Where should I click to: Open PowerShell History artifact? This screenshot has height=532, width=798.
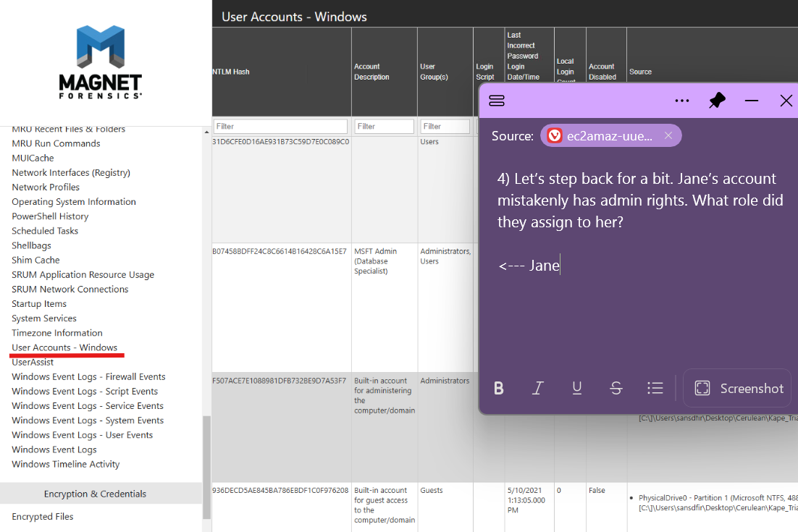point(50,216)
